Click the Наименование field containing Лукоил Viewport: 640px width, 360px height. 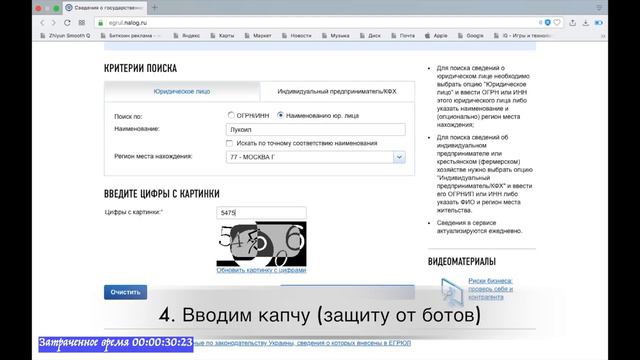(x=316, y=129)
